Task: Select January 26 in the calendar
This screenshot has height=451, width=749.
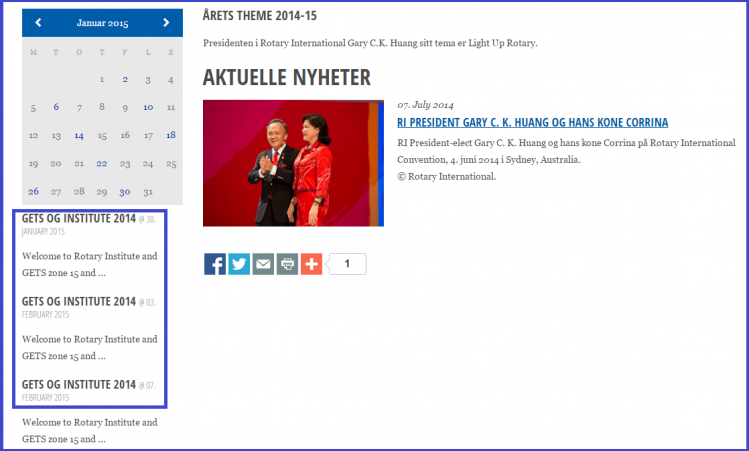Action: 33,192
